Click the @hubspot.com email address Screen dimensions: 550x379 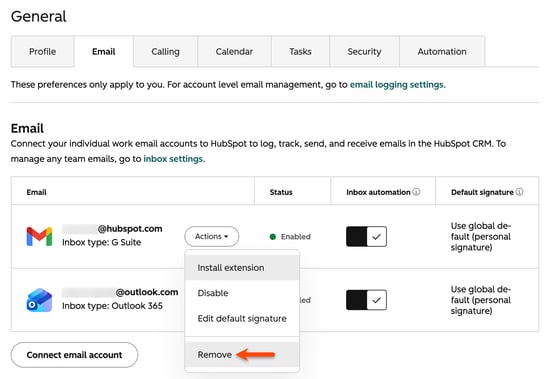(x=112, y=229)
